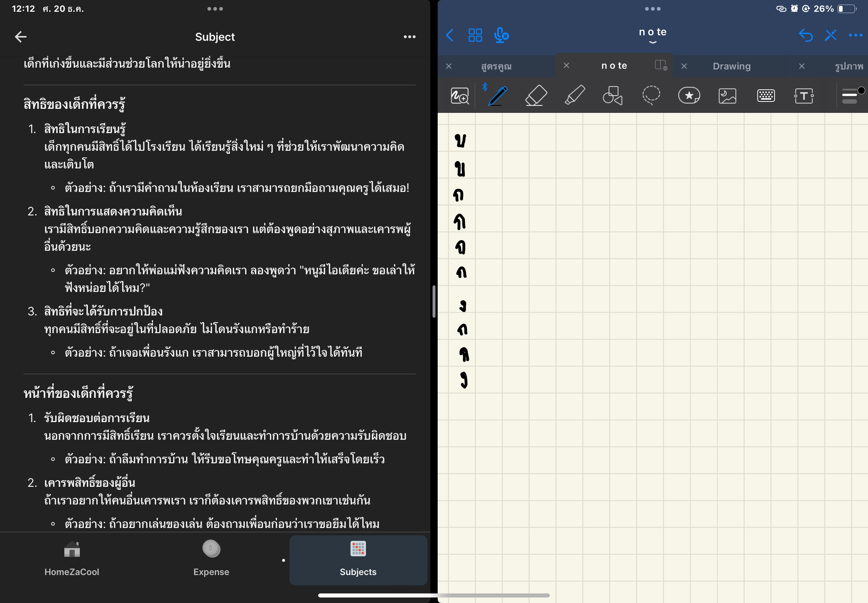The width and height of the screenshot is (868, 603).
Task: Select the pen stroke thickness control
Action: point(850,96)
